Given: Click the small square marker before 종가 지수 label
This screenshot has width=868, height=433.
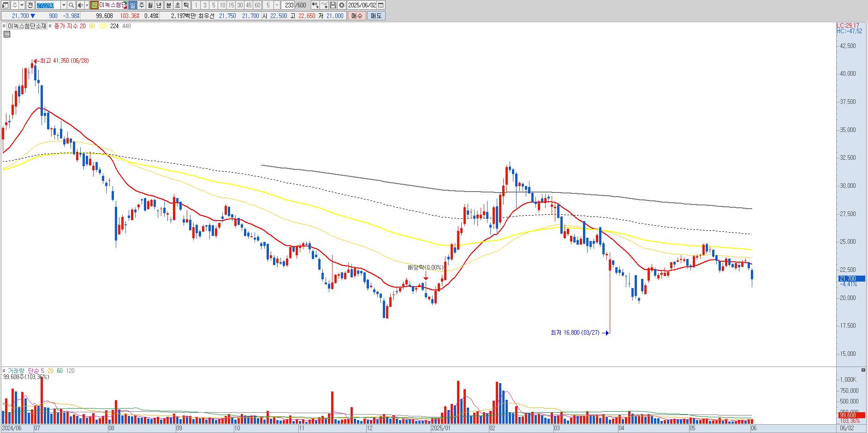Looking at the screenshot, I should click(50, 26).
